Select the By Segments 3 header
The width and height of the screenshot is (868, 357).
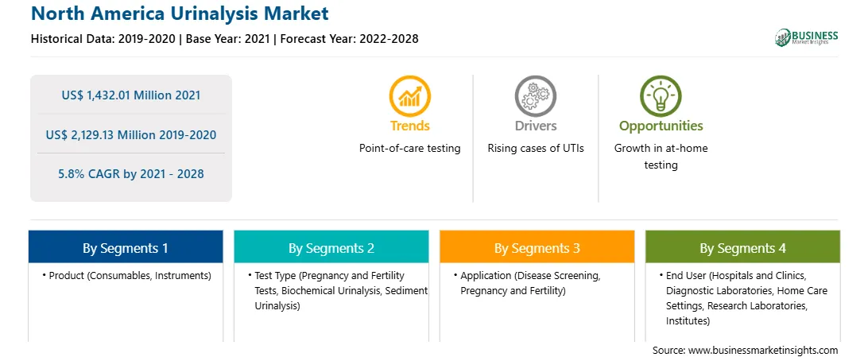[x=537, y=246]
